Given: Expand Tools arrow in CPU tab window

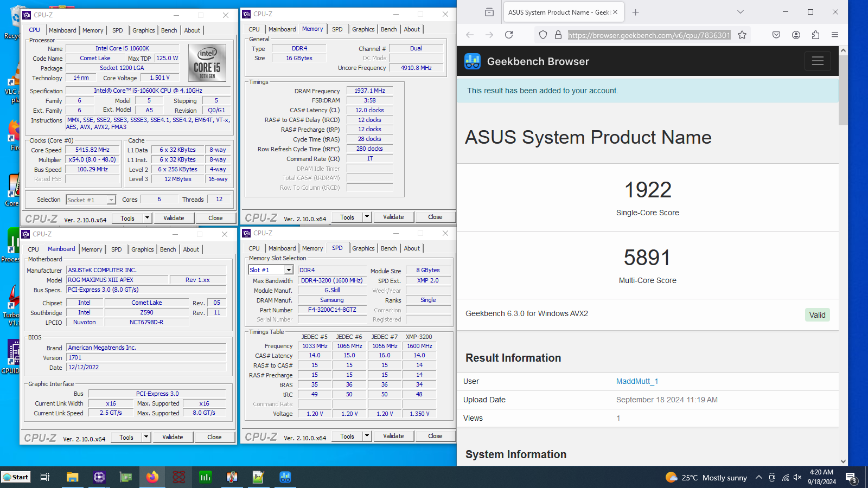Looking at the screenshot, I should [147, 218].
